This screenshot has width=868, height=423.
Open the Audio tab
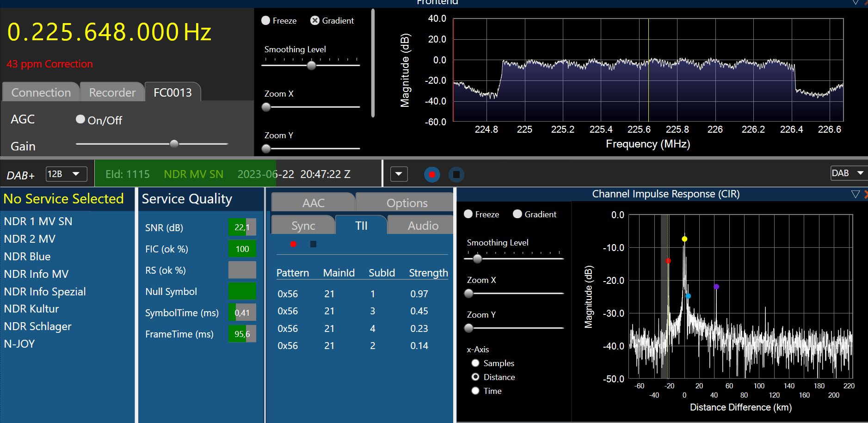(x=423, y=226)
